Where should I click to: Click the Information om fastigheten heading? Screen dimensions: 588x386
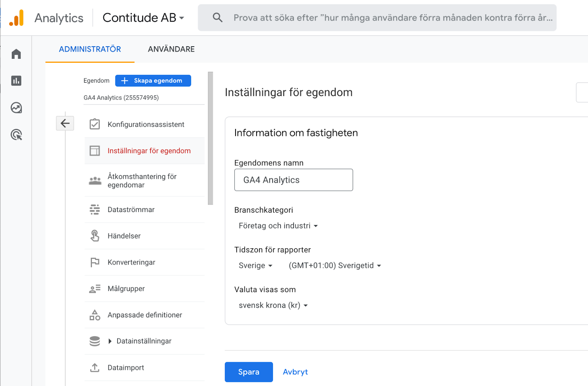point(296,133)
